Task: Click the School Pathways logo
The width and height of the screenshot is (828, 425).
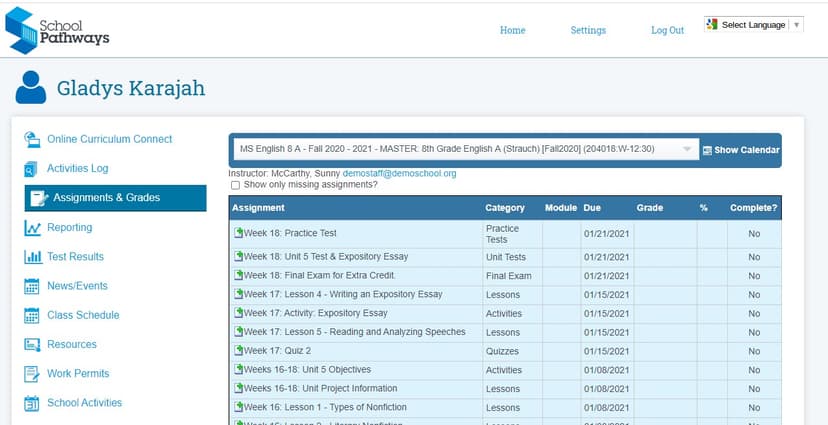Action: tap(57, 30)
